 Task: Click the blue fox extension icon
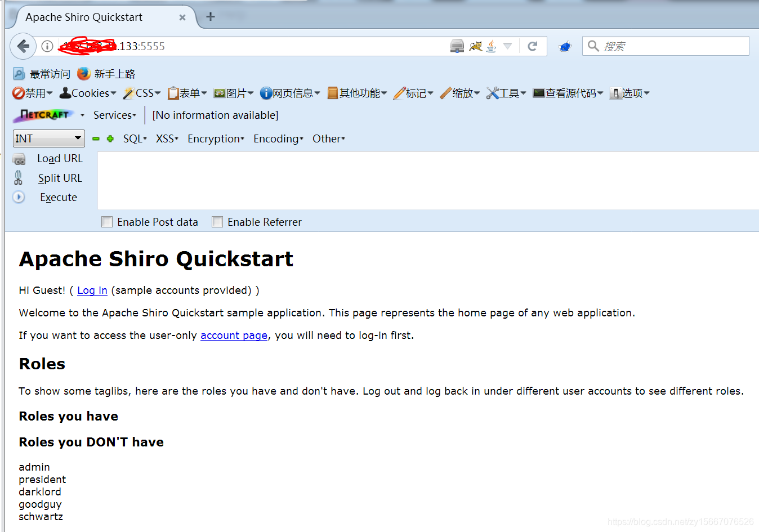pos(565,46)
